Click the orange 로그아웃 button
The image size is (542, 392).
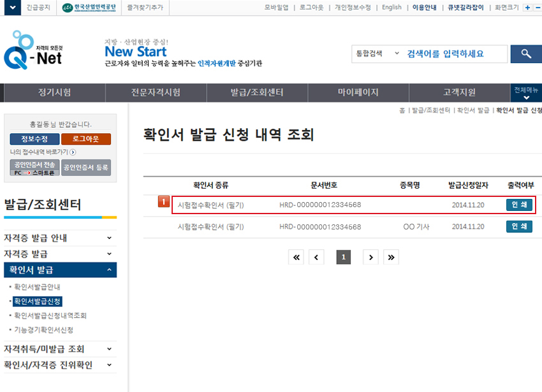coord(86,139)
